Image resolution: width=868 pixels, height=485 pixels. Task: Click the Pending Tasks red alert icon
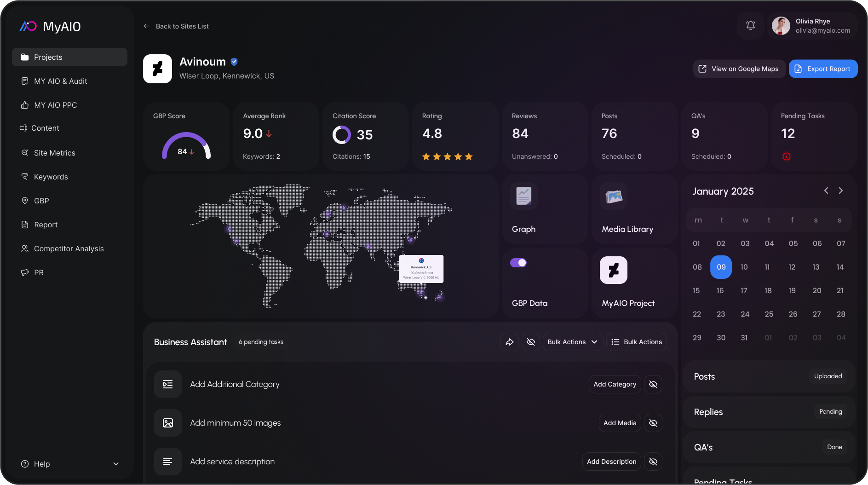(x=787, y=156)
